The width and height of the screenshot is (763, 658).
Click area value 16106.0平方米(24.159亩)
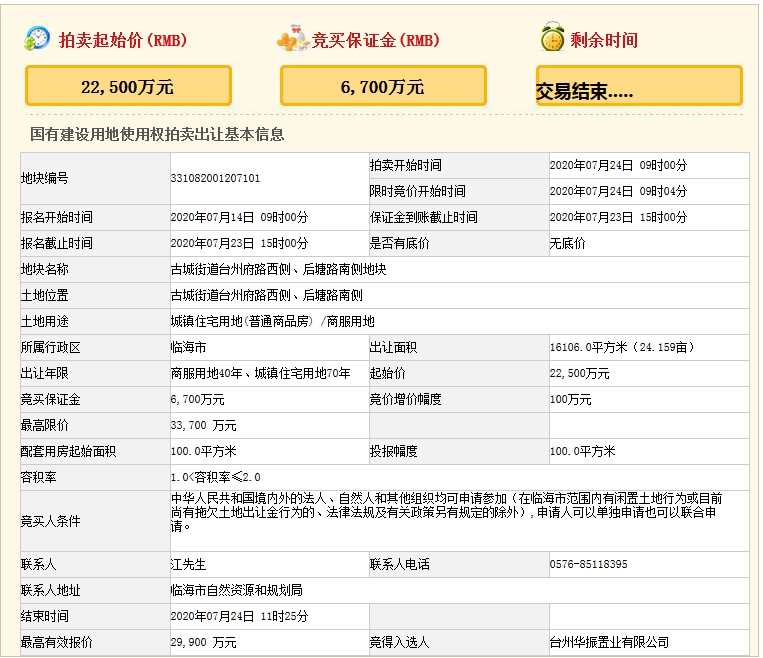[x=623, y=347]
